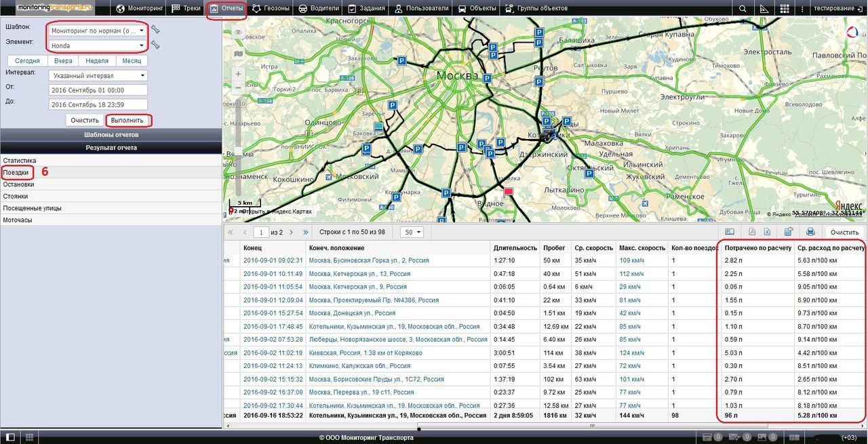Edit template wrench icon next to Шаблон
Image resolution: width=868 pixels, height=444 pixels.
tap(155, 29)
